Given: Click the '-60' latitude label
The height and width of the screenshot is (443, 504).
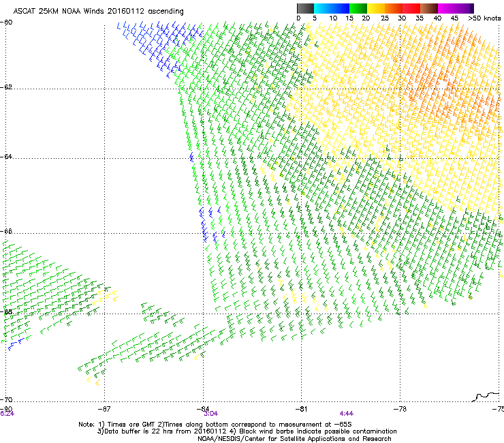Looking at the screenshot, I should [6, 22].
